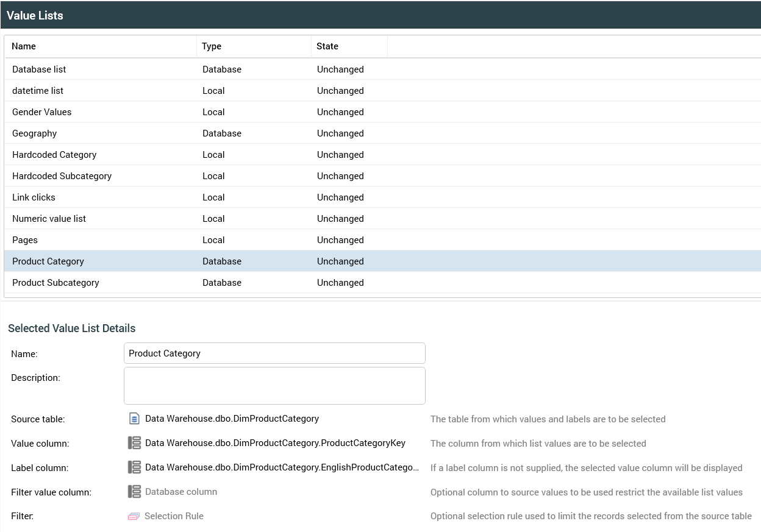
Task: Sort the list by the Name column header
Action: (x=24, y=46)
